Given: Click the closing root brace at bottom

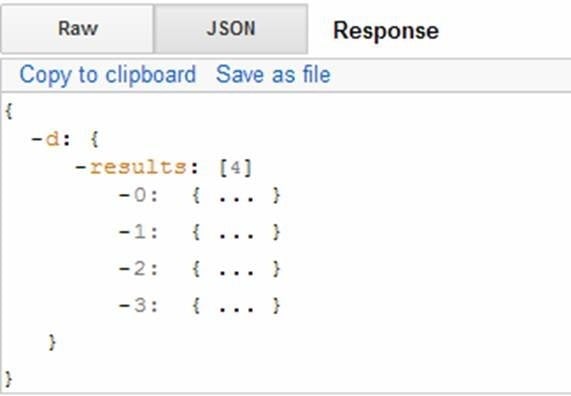Looking at the screenshot, I should click(9, 379).
